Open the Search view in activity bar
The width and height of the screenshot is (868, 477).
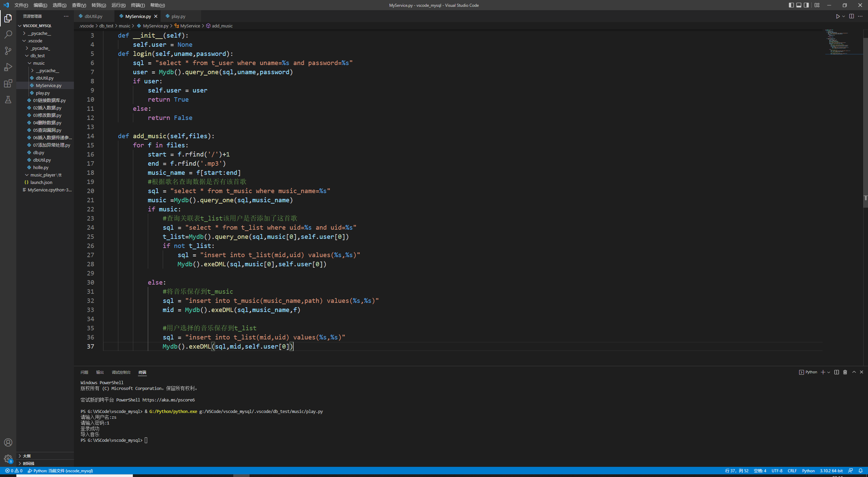click(x=8, y=35)
